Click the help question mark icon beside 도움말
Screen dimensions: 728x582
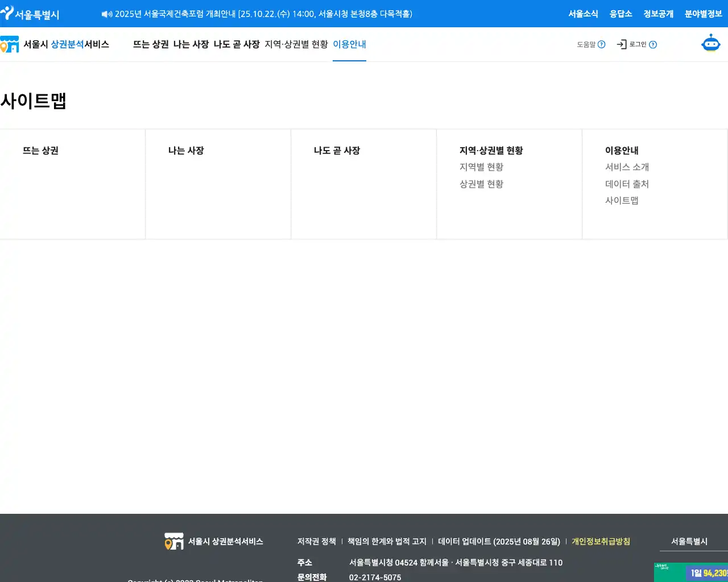click(x=601, y=44)
